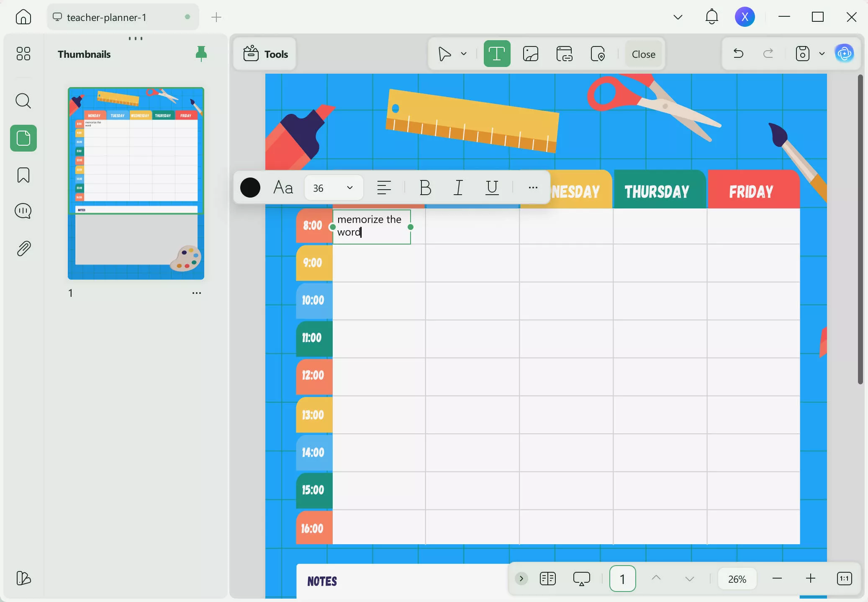Open search in the left sidebar
Image resolution: width=868 pixels, height=602 pixels.
[x=23, y=100]
